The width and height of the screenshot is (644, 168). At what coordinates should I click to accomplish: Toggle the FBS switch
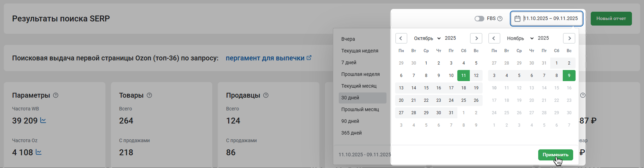click(x=479, y=19)
